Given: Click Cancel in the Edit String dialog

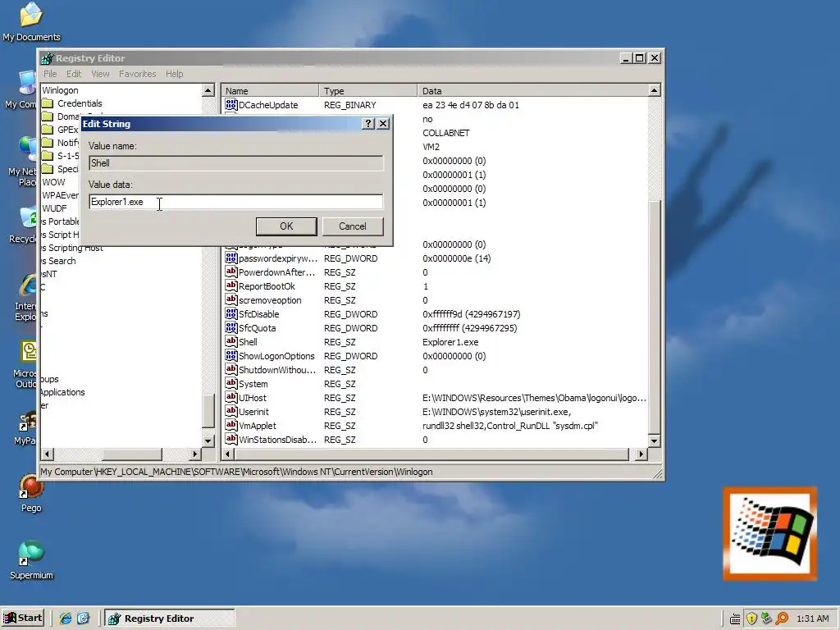Looking at the screenshot, I should [x=352, y=226].
